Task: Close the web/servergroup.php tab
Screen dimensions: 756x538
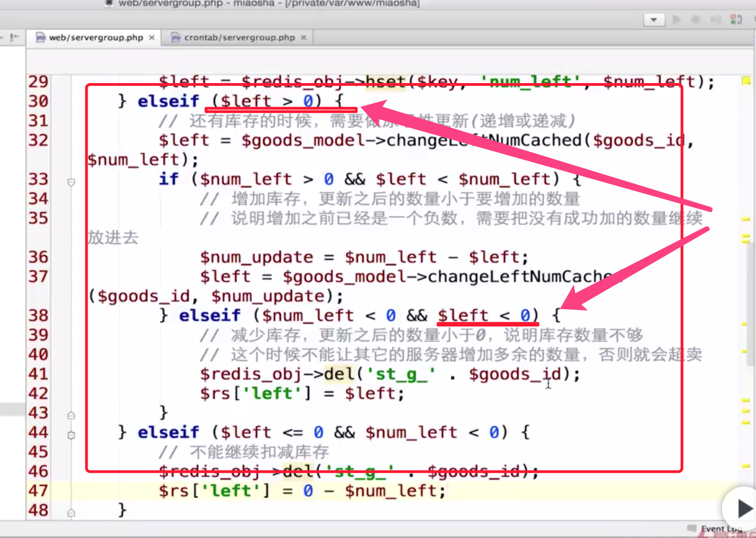Action: tap(152, 38)
